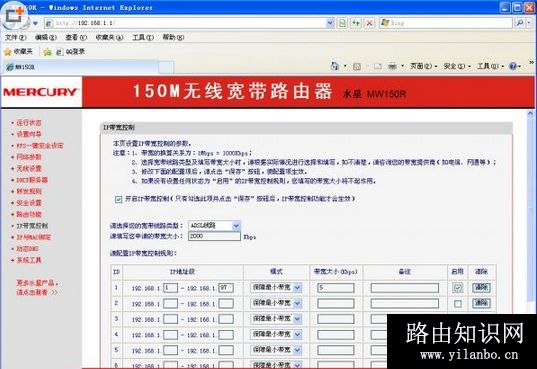Screen dimensions: 537x369
Task: Click rule 1 bandwidth size field
Action: pos(336,287)
